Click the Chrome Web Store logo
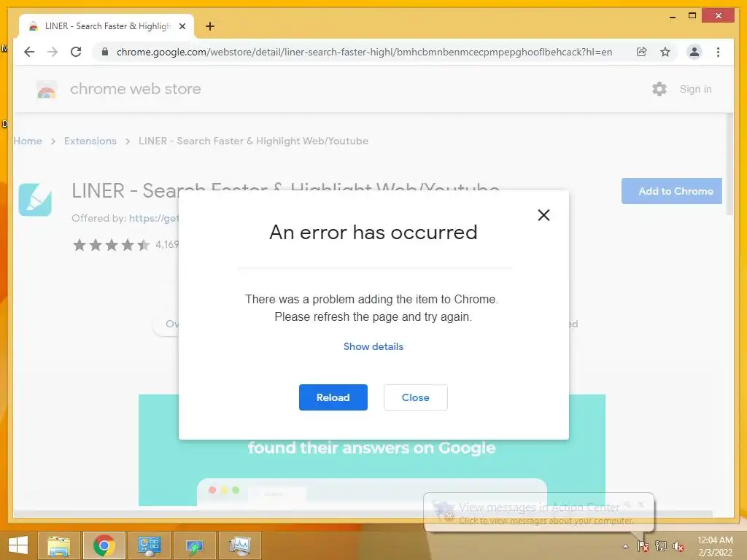The image size is (747, 560). (x=46, y=89)
